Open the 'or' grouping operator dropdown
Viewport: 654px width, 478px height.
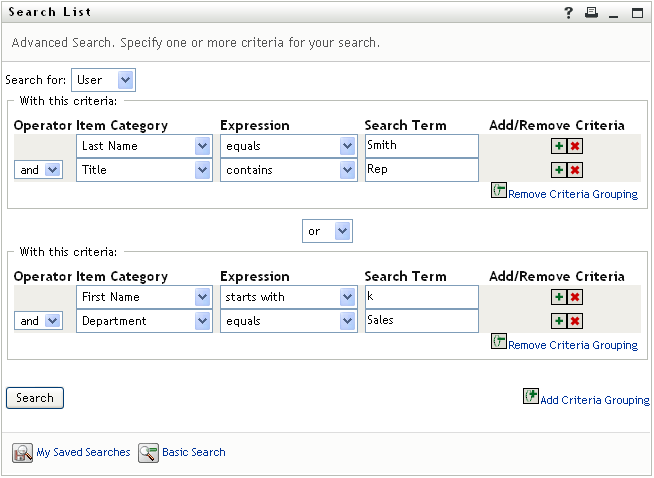[x=327, y=231]
